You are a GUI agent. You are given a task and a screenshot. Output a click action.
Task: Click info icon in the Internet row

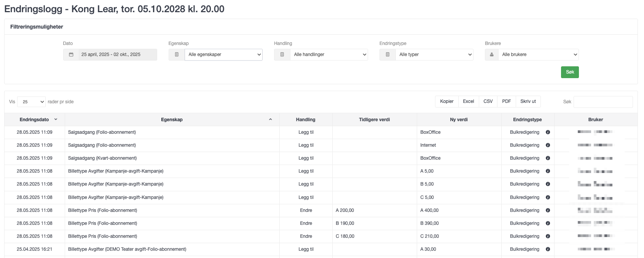[x=548, y=145]
